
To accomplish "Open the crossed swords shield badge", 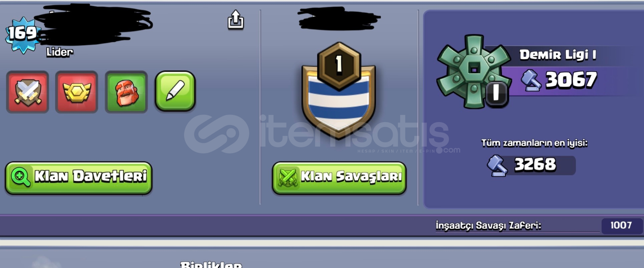I will 28,92.
